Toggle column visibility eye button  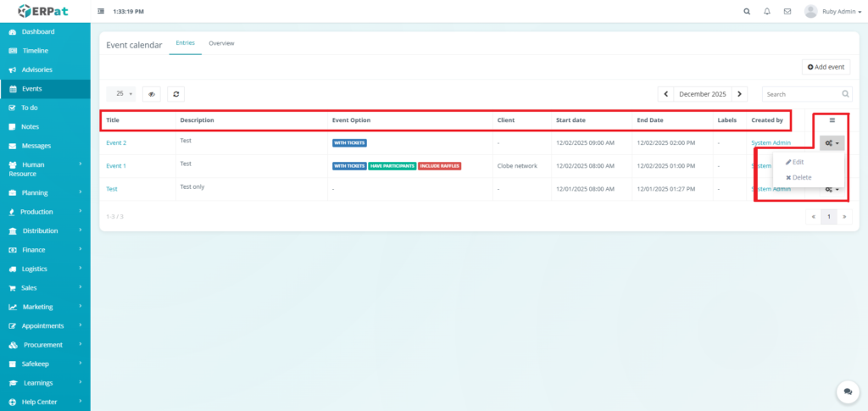(x=152, y=94)
